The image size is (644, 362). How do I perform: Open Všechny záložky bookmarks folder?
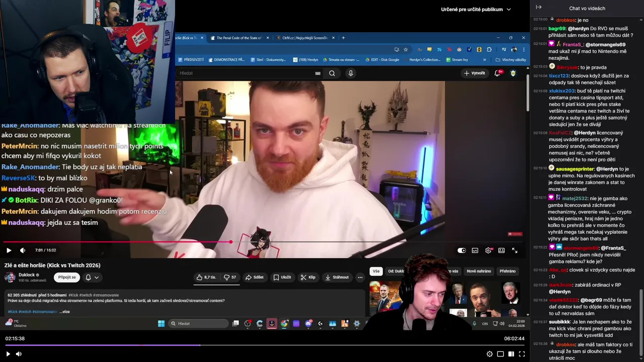(x=511, y=60)
